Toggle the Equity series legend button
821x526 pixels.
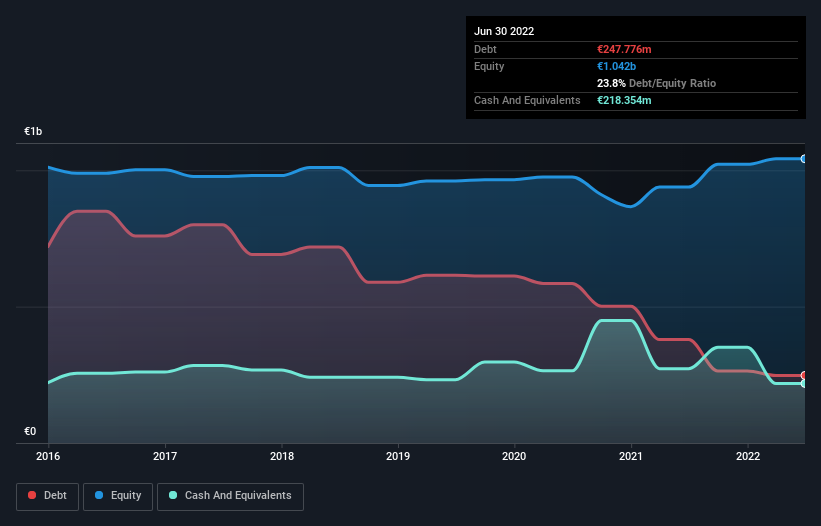(118, 496)
